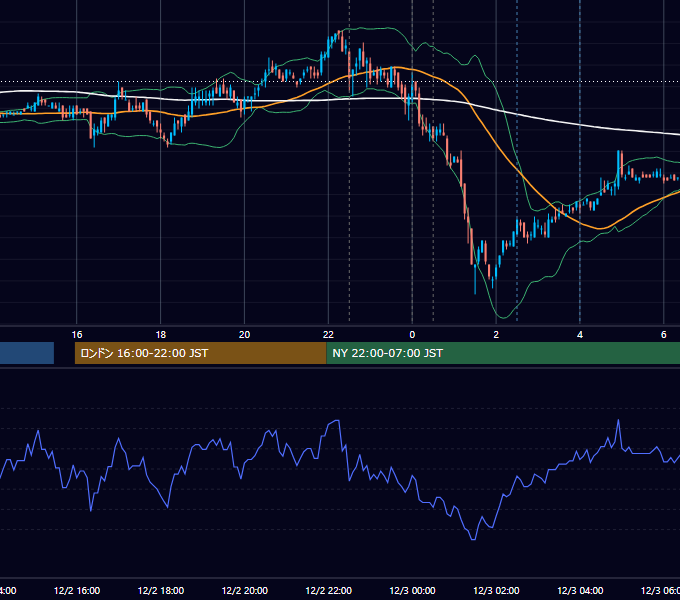This screenshot has width=680, height=600.
Task: Click the hour label 6 on the axis
Action: point(664,335)
